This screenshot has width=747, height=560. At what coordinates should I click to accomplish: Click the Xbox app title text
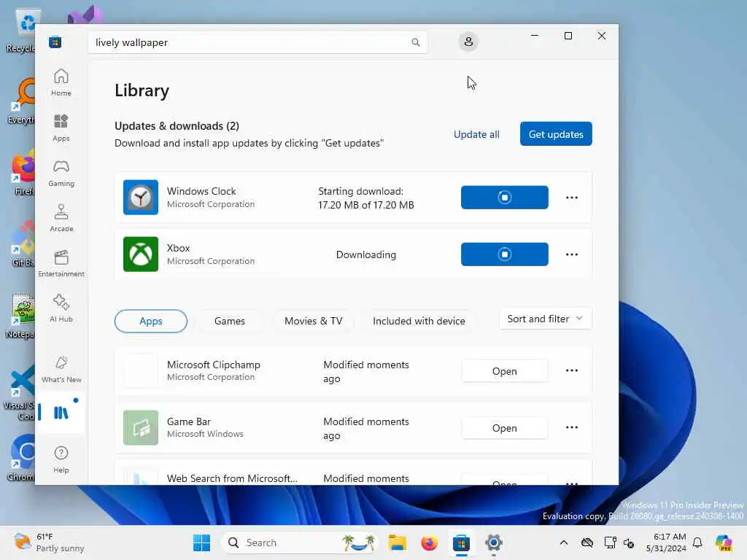pos(178,248)
